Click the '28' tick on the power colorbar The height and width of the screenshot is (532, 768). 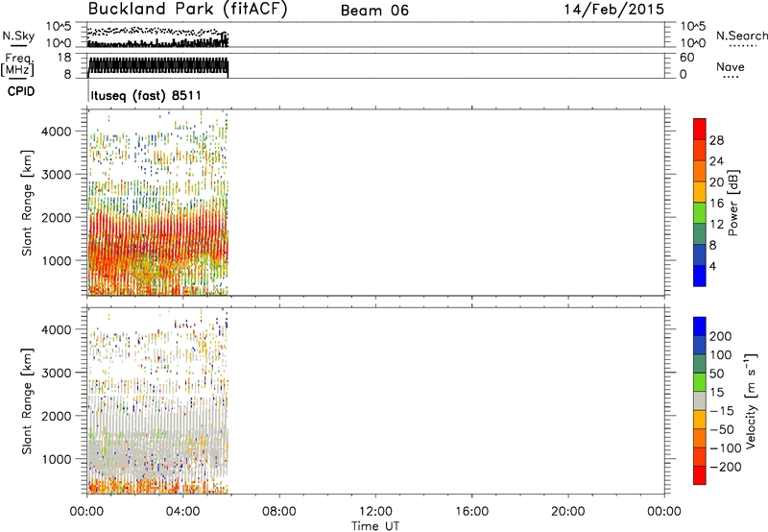click(x=716, y=140)
